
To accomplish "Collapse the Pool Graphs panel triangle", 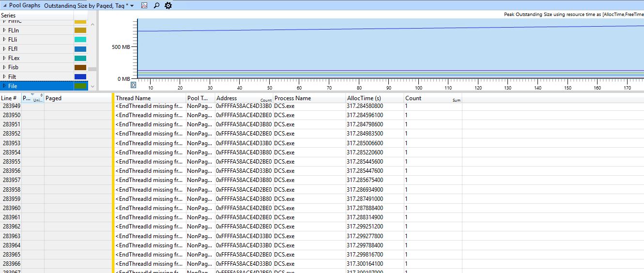I will click(x=4, y=5).
